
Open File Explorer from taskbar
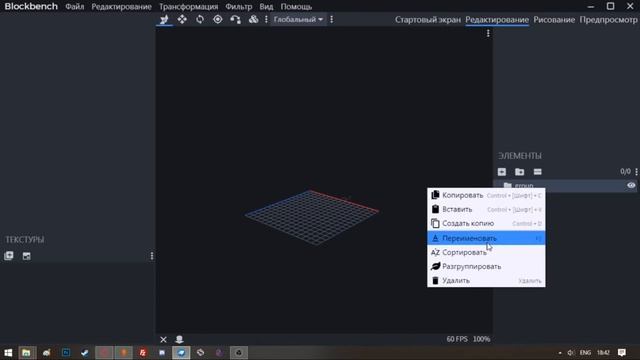27,353
